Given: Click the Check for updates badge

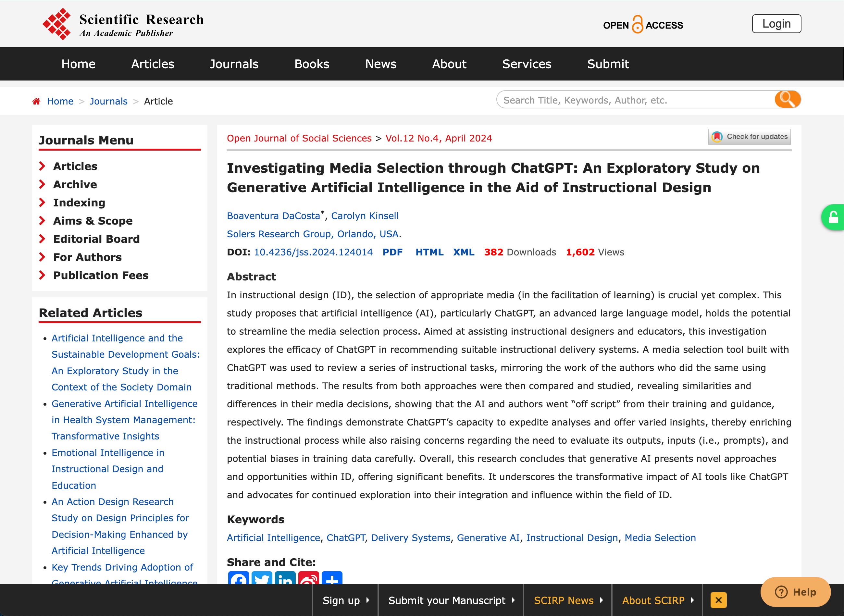Looking at the screenshot, I should (749, 137).
